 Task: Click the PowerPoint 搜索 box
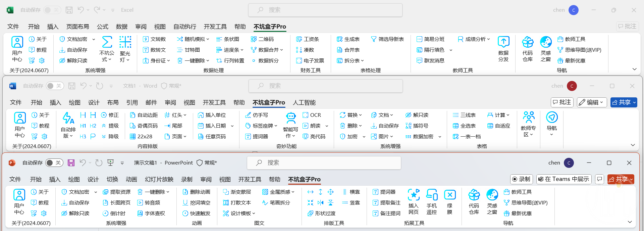pyautogui.click(x=324, y=163)
